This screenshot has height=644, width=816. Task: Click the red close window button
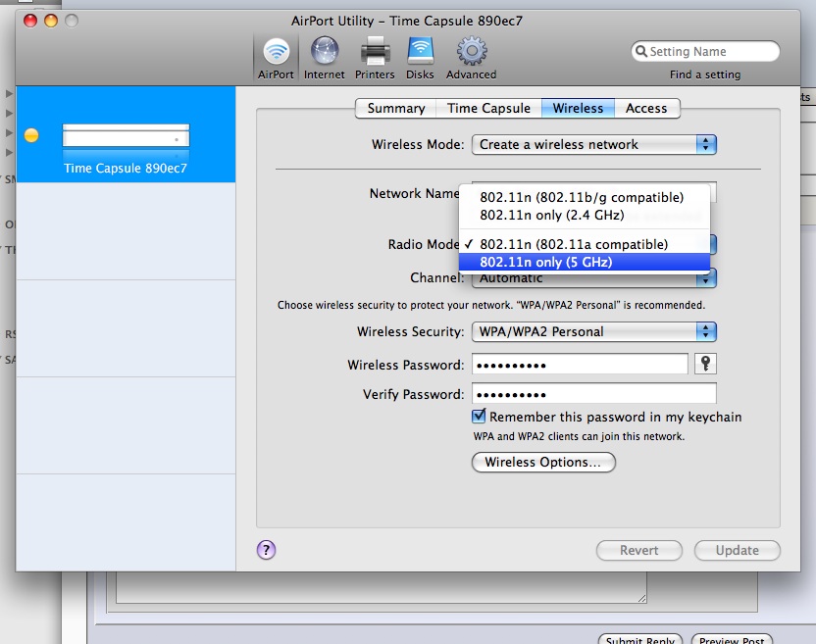[x=30, y=21]
